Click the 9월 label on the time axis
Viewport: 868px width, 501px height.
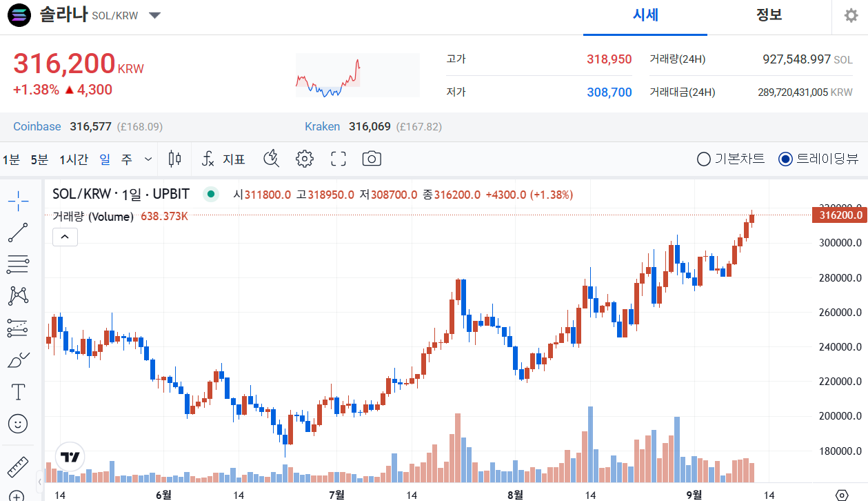click(694, 495)
